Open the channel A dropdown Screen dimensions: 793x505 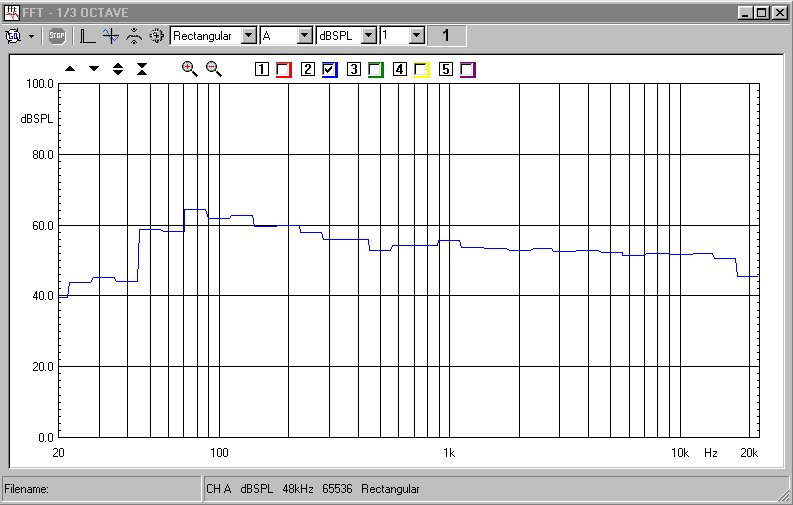coord(304,36)
